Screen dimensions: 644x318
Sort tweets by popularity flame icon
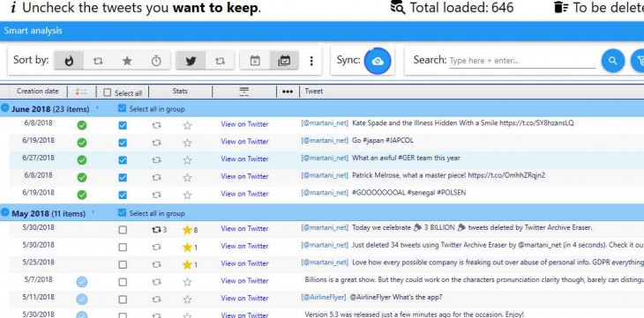click(x=69, y=61)
